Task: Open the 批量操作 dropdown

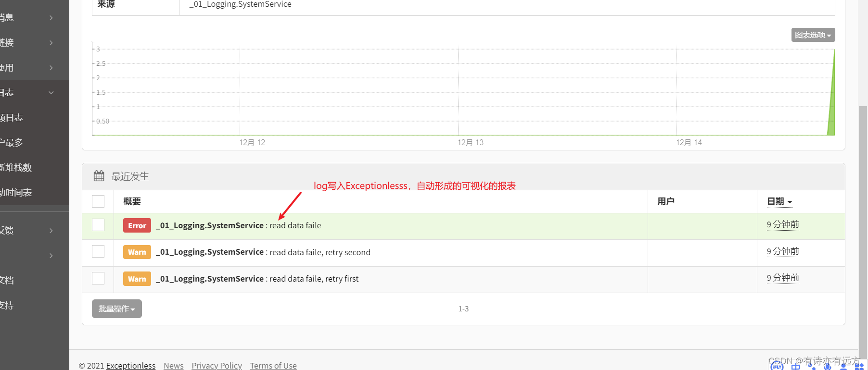Action: point(117,308)
